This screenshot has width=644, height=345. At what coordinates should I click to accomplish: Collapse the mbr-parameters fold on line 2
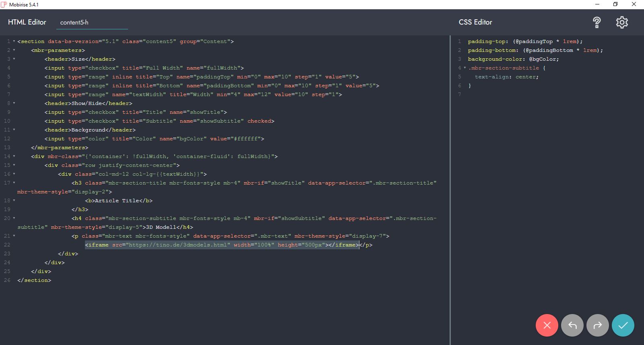click(x=14, y=50)
